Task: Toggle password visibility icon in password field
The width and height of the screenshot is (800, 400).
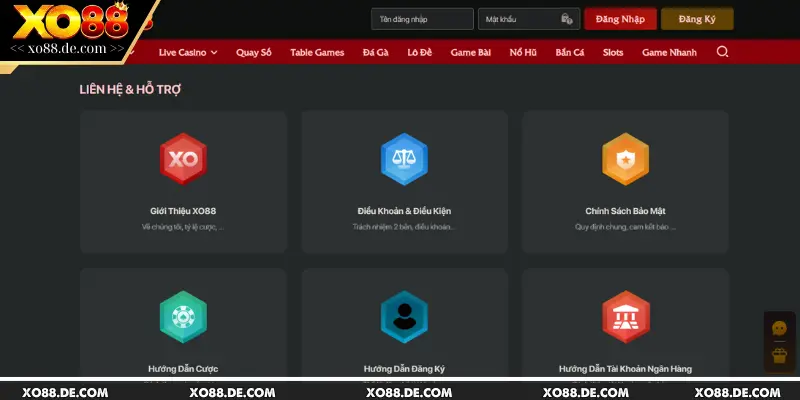Action: coord(567,19)
